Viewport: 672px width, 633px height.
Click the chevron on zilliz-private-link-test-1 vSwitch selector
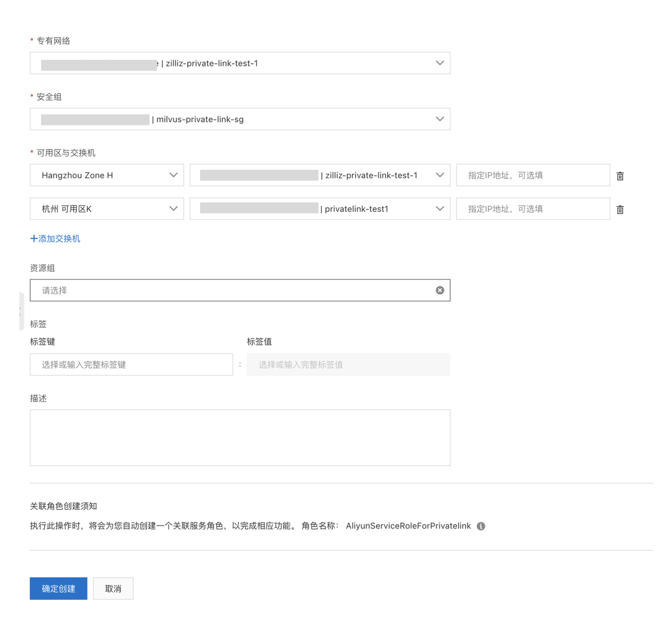click(x=440, y=175)
